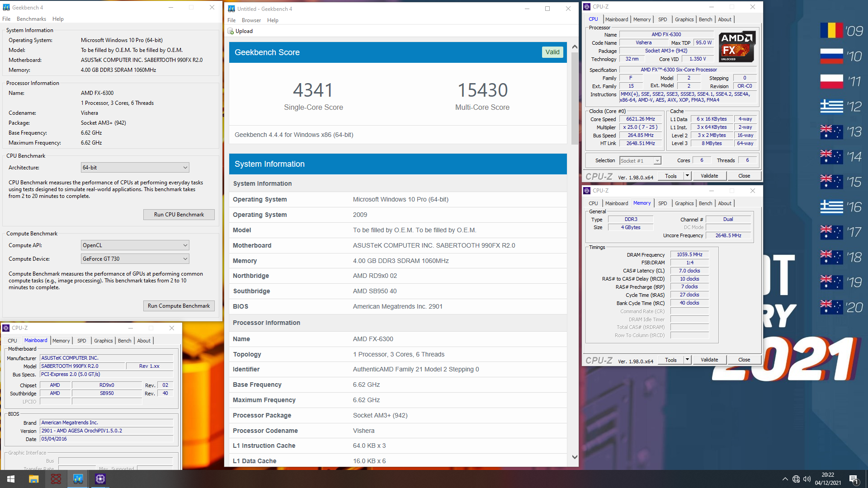Click the Geekbench 4 window title icon

point(6,8)
